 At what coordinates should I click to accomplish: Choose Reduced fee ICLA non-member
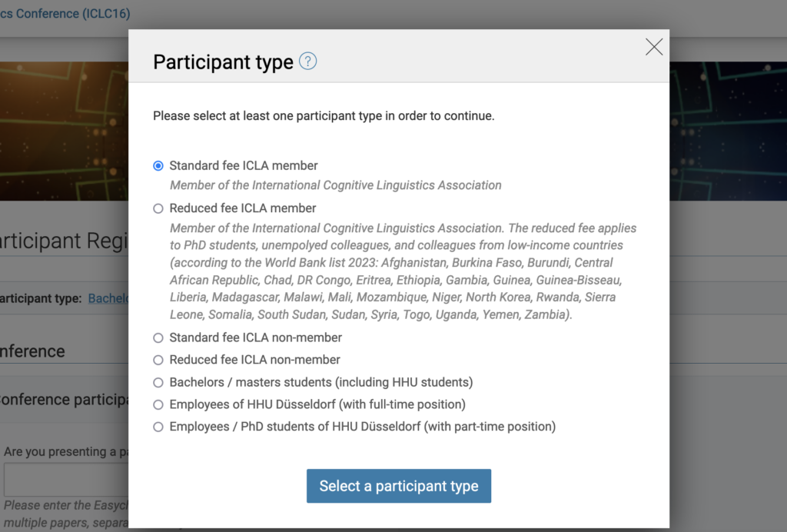[158, 360]
